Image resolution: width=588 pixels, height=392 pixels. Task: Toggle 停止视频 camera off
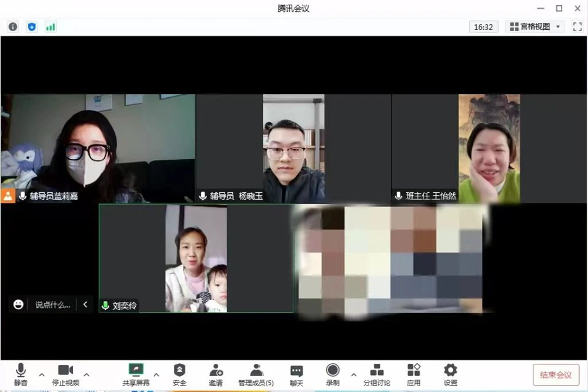pos(65,374)
